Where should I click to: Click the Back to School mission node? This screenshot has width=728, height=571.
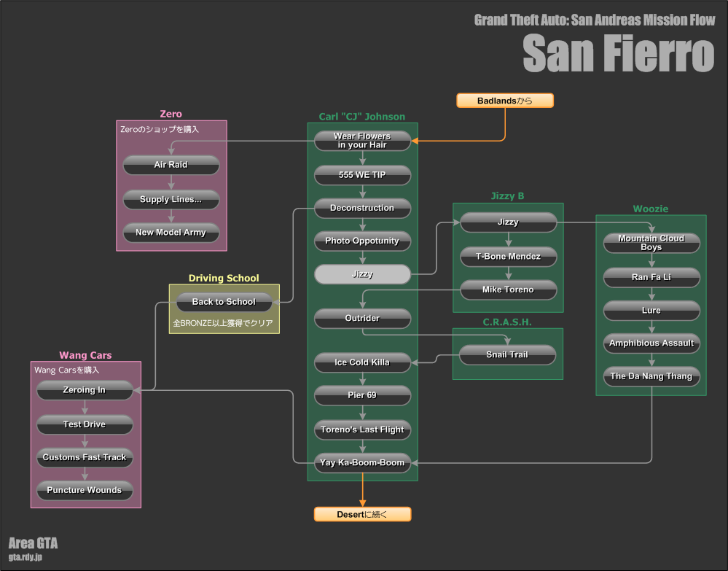[x=224, y=302]
